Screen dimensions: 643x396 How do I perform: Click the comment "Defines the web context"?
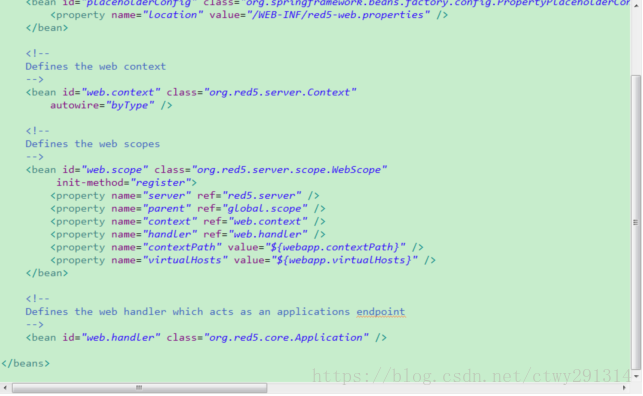pos(96,66)
